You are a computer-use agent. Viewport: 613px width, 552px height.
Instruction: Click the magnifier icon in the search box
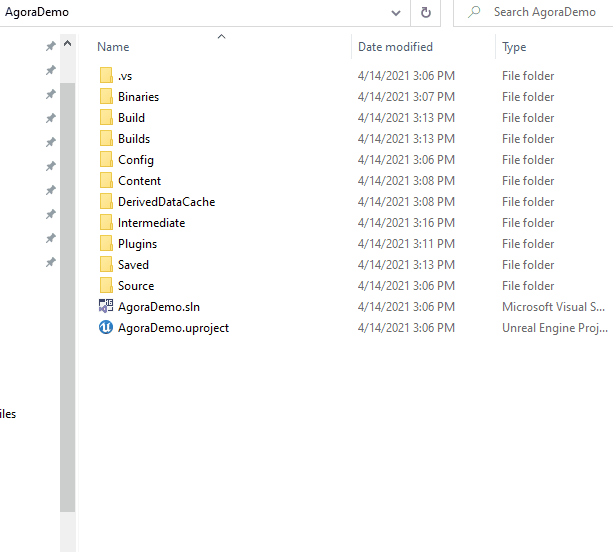click(x=474, y=12)
